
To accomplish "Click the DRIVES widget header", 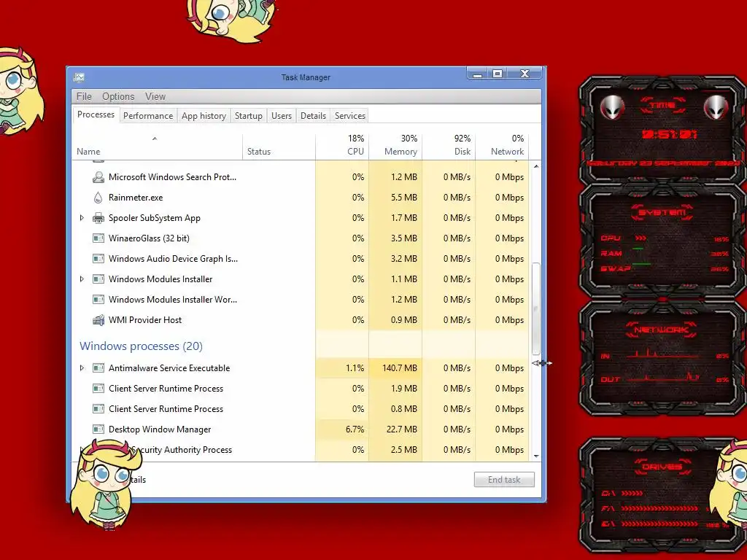I will 662,466.
